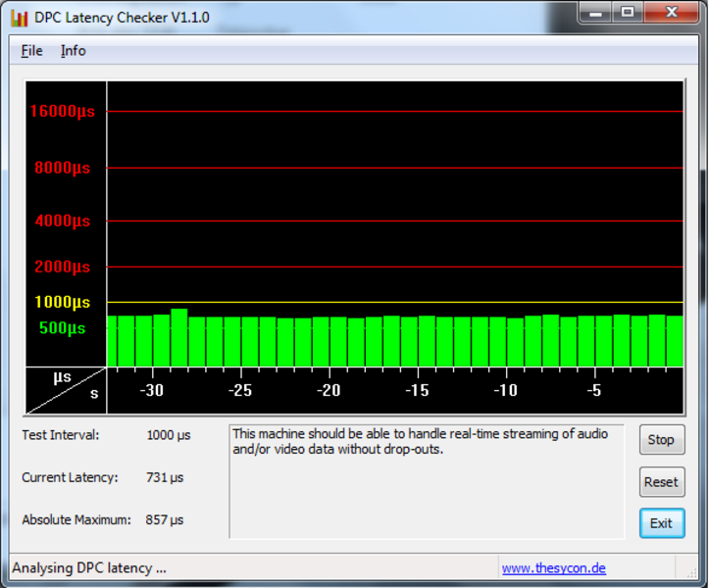Click the green 500µs scale label
This screenshot has width=709, height=588.
pos(62,328)
